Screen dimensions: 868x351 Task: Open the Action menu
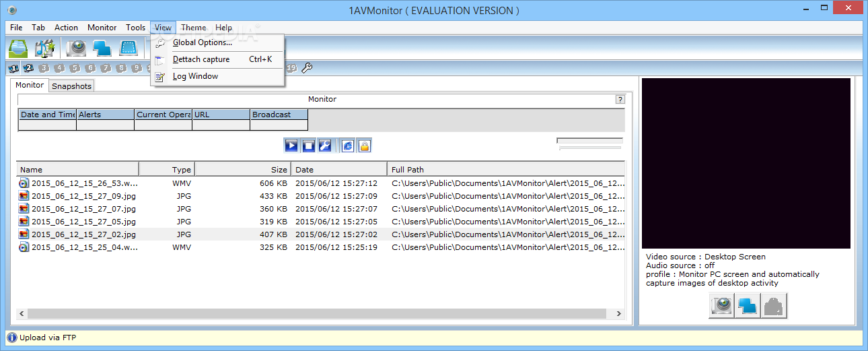click(x=66, y=28)
